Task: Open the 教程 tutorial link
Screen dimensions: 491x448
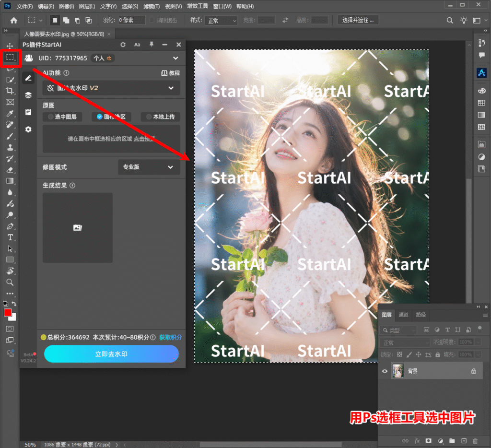Action: click(171, 73)
